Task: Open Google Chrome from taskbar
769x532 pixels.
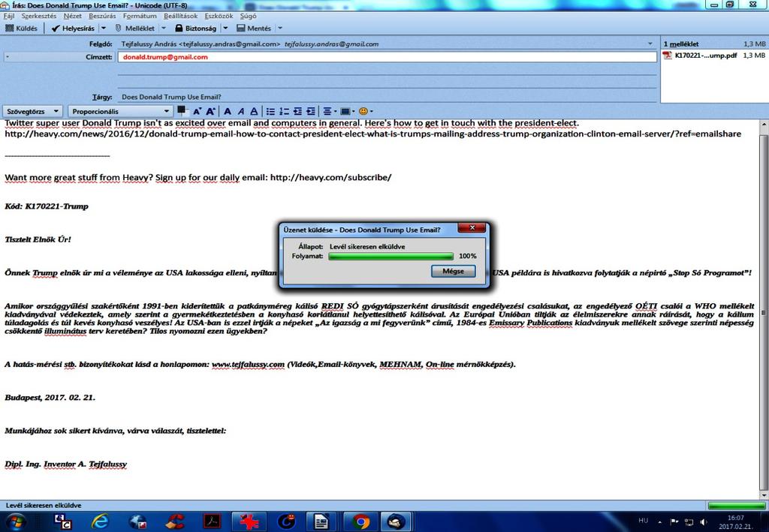Action: point(360,521)
